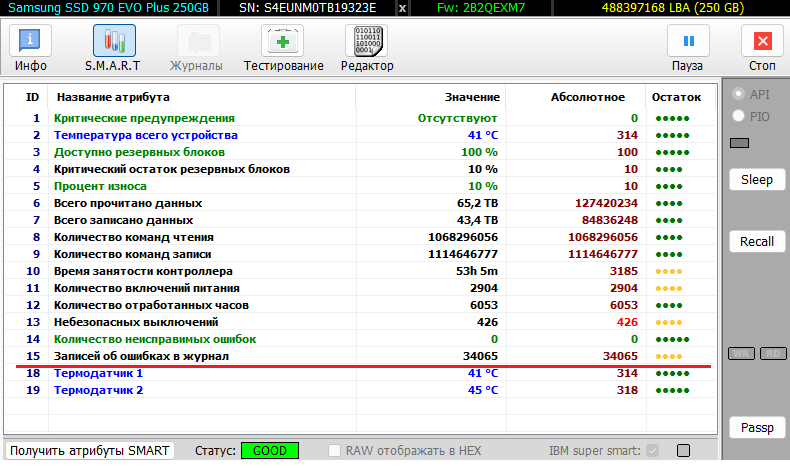Click the Recall button
This screenshot has height=468, width=790.
pyautogui.click(x=757, y=242)
